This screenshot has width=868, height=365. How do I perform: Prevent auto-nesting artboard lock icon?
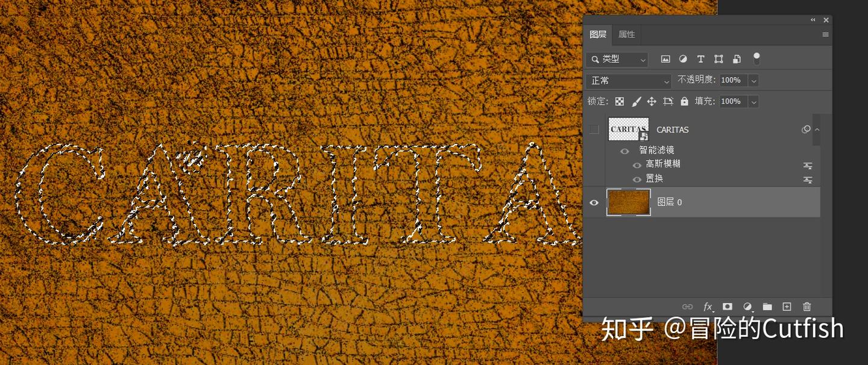(668, 101)
